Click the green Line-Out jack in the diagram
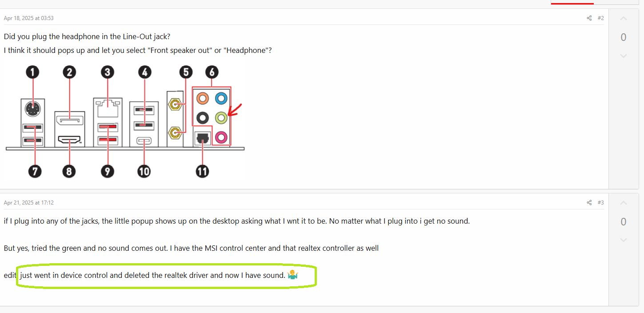 click(221, 118)
